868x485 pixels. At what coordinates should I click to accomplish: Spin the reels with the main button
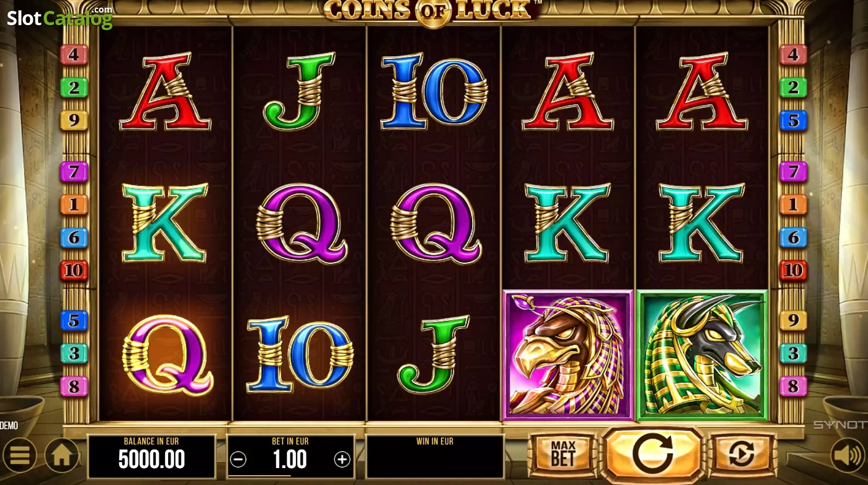(653, 454)
